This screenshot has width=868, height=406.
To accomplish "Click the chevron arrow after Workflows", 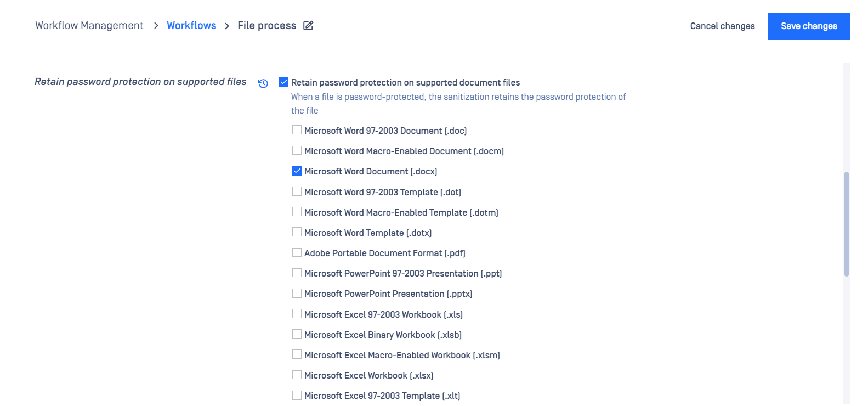I will [227, 26].
